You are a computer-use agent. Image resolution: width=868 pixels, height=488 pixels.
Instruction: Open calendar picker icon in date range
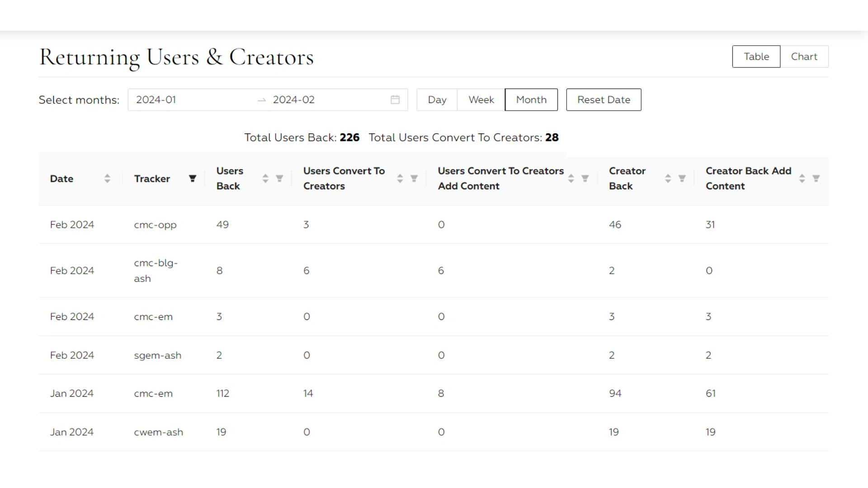click(x=395, y=100)
